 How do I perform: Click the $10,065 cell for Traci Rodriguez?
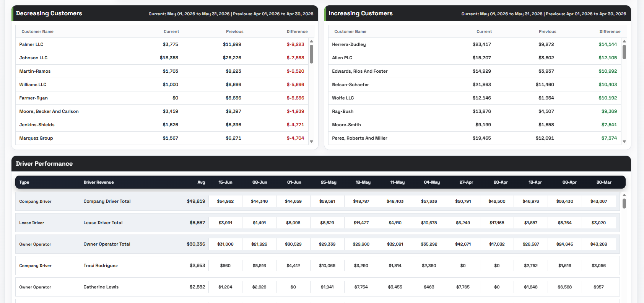tap(327, 266)
